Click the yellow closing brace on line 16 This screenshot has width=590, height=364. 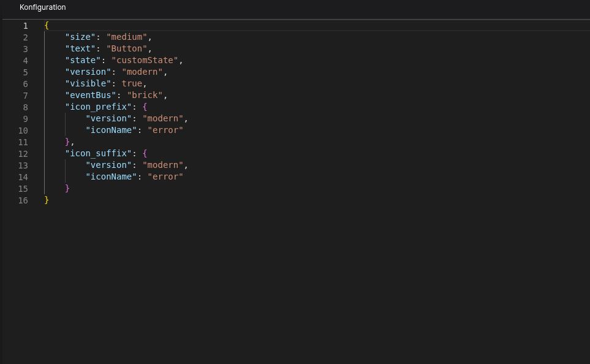pos(47,200)
